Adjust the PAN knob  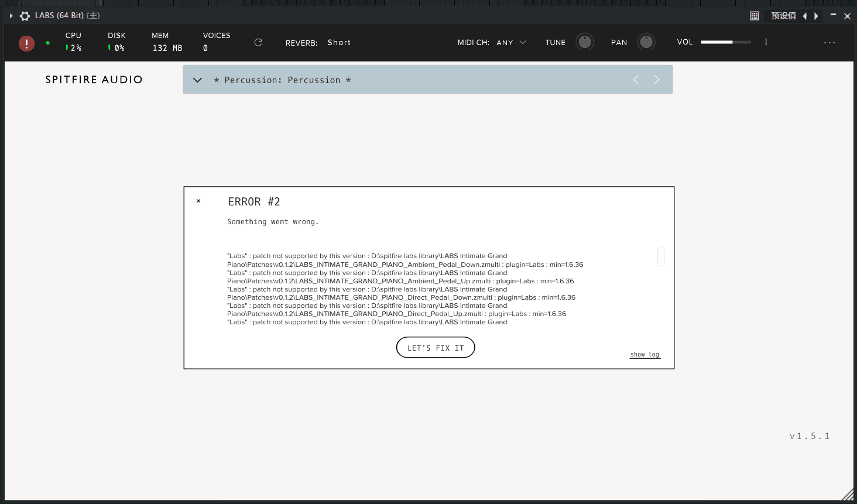[646, 42]
